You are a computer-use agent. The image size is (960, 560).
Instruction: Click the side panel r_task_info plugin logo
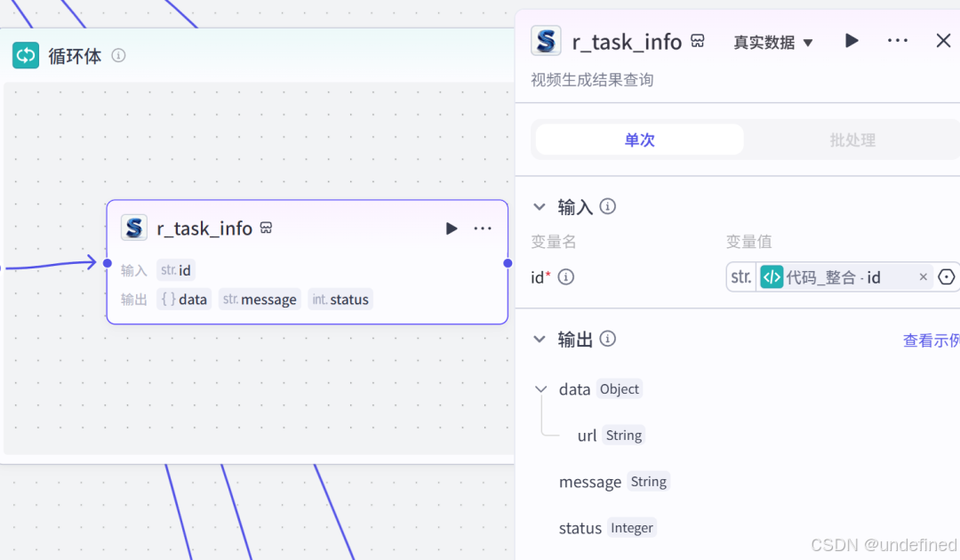coord(546,41)
